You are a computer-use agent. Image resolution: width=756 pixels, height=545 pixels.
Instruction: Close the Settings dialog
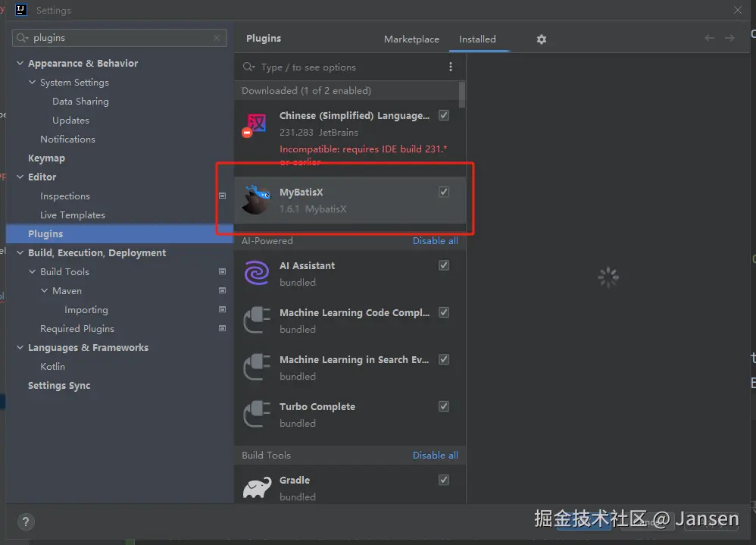click(738, 10)
